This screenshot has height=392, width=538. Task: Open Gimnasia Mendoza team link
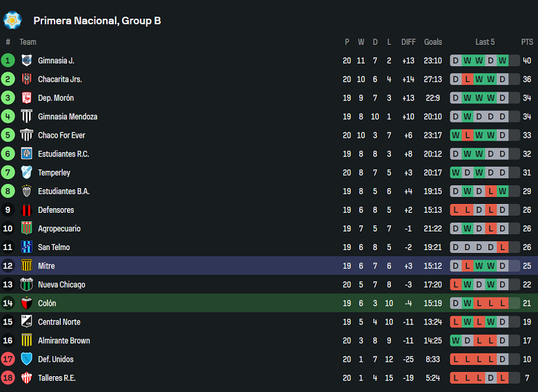68,116
